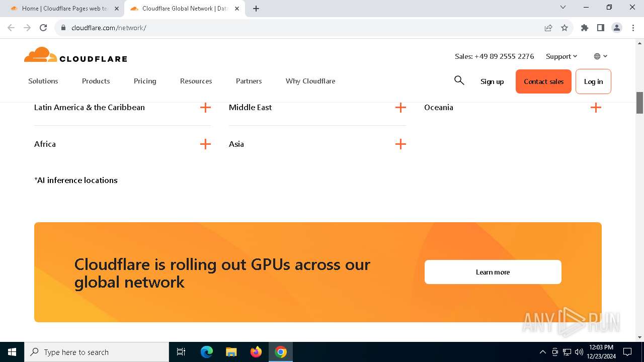Open the Solutions menu
This screenshot has height=362, width=644.
[x=43, y=81]
